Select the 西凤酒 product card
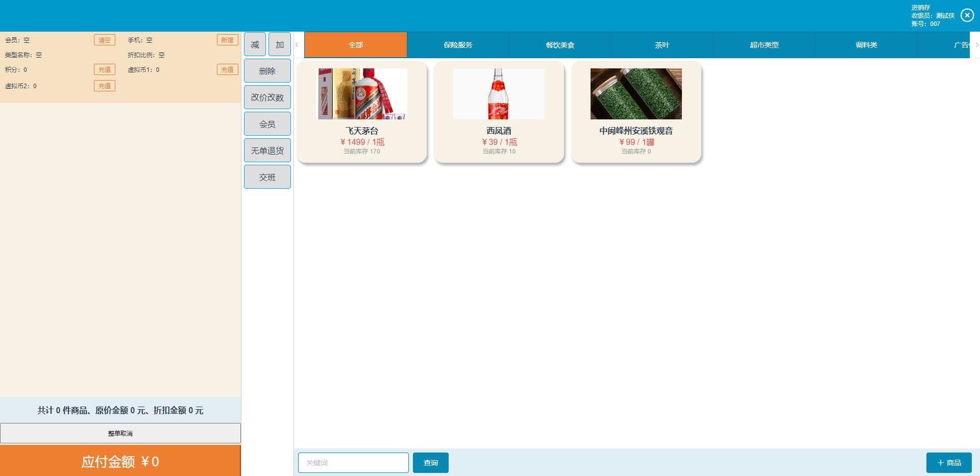980x476 pixels. pos(499,112)
